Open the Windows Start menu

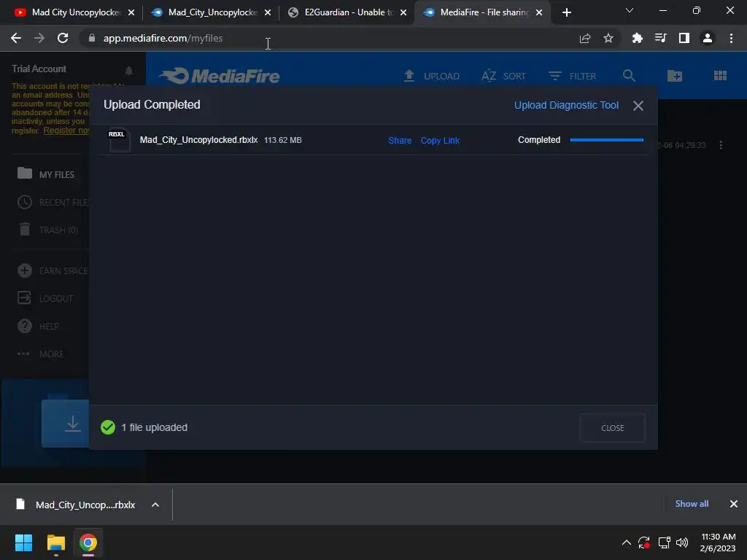point(23,542)
